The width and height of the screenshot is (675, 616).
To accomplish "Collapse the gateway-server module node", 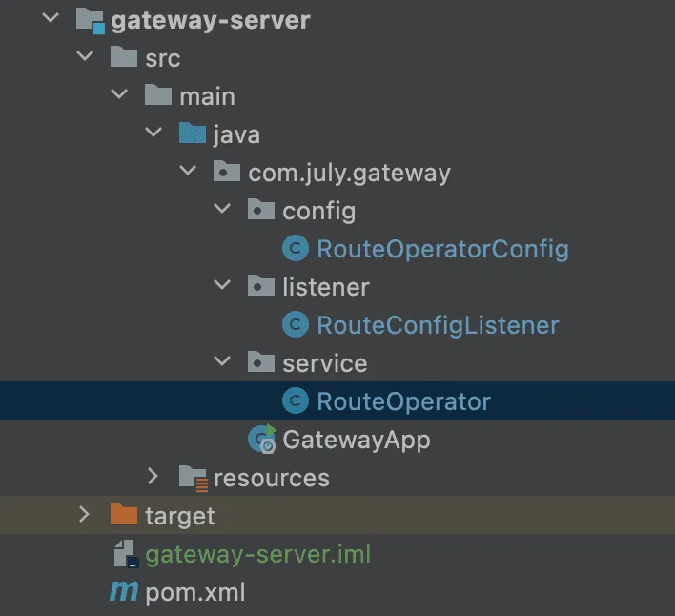I will pos(51,20).
